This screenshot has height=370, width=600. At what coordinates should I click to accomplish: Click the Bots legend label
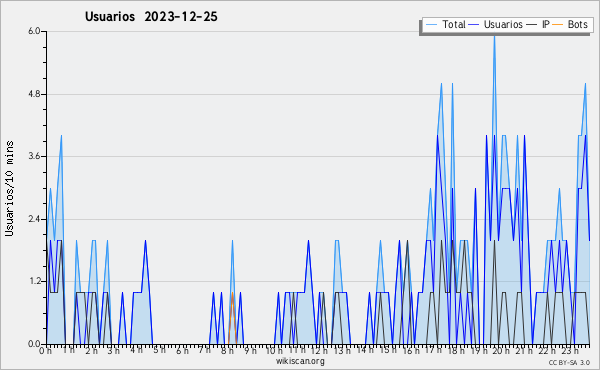click(x=577, y=24)
